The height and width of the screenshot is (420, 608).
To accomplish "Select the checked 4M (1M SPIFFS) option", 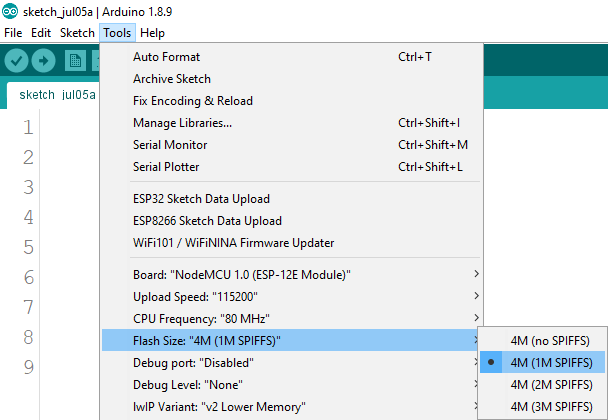I will (551, 362).
